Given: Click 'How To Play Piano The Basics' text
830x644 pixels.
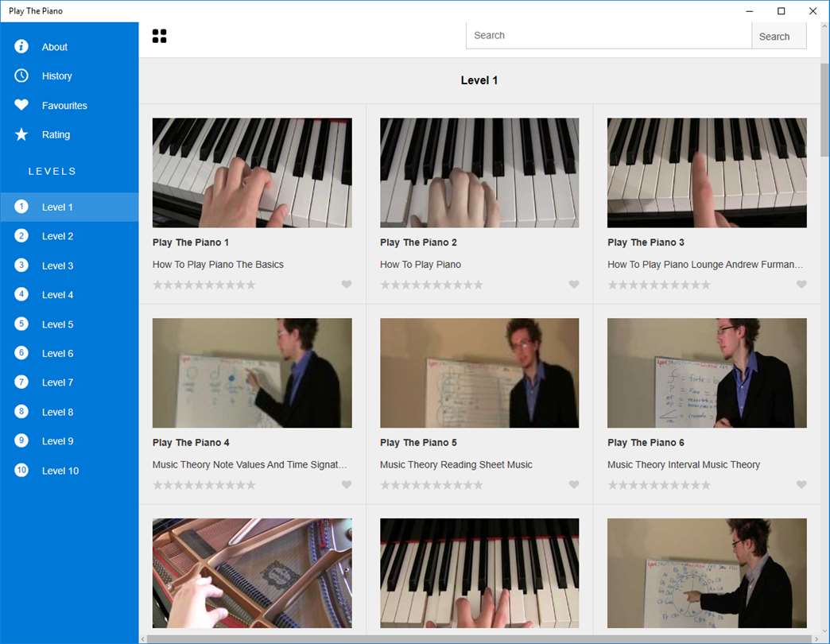Looking at the screenshot, I should [218, 265].
